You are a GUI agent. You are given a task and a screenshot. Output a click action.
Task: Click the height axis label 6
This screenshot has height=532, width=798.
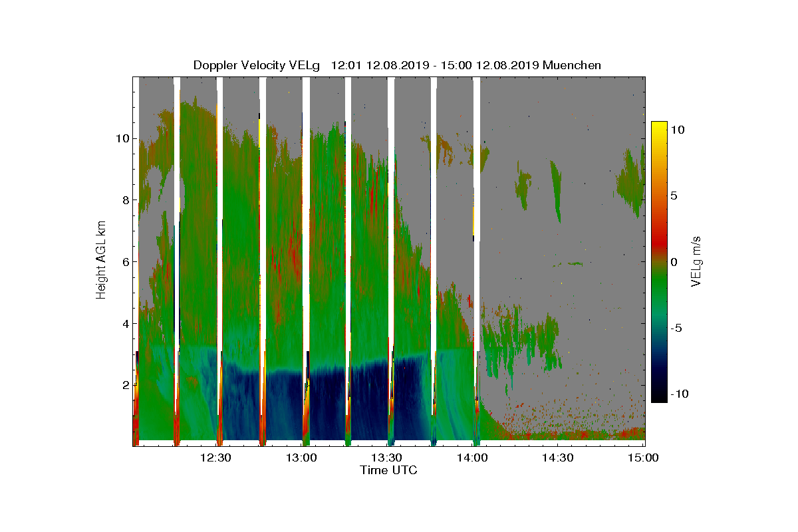[x=124, y=261]
